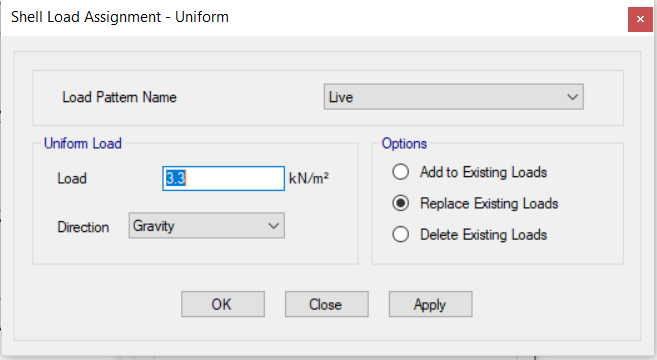The image size is (657, 360).
Task: Click the chevron arrow of the Live dropdown
Action: pos(572,97)
